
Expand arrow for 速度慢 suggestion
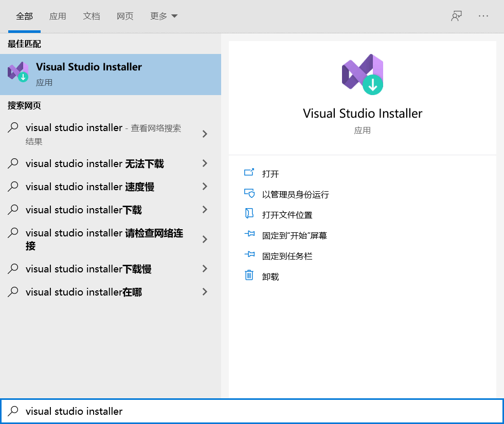205,187
